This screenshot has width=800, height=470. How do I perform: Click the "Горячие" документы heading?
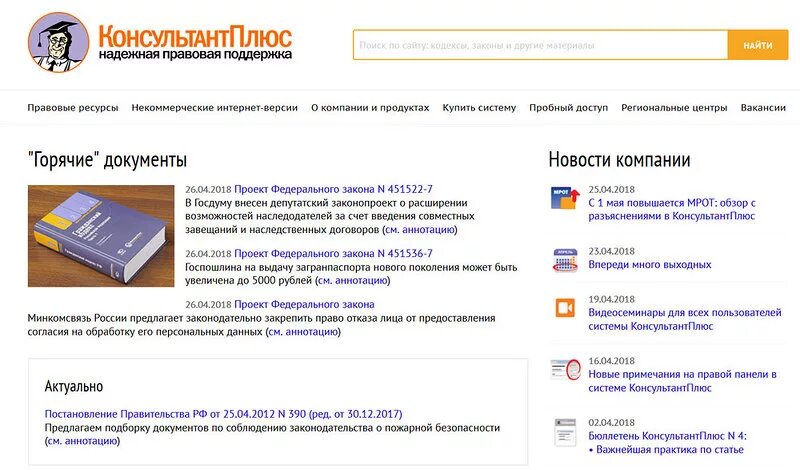pyautogui.click(x=107, y=160)
